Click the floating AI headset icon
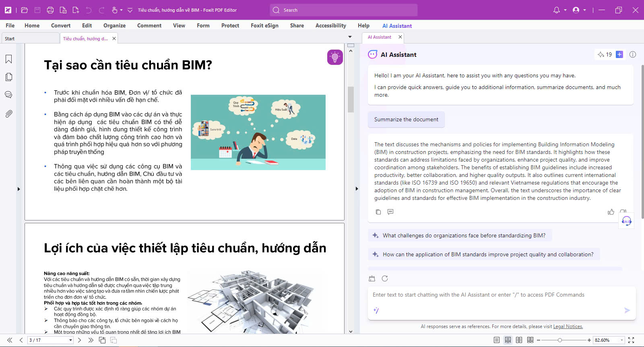The image size is (644, 347). [626, 221]
